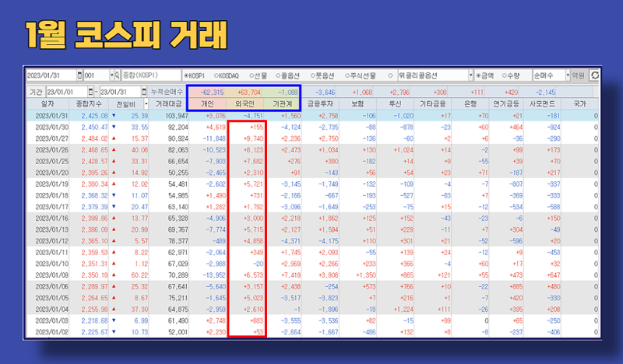This screenshot has height=364, width=623.
Task: Click the 보험 column header
Action: point(357,104)
